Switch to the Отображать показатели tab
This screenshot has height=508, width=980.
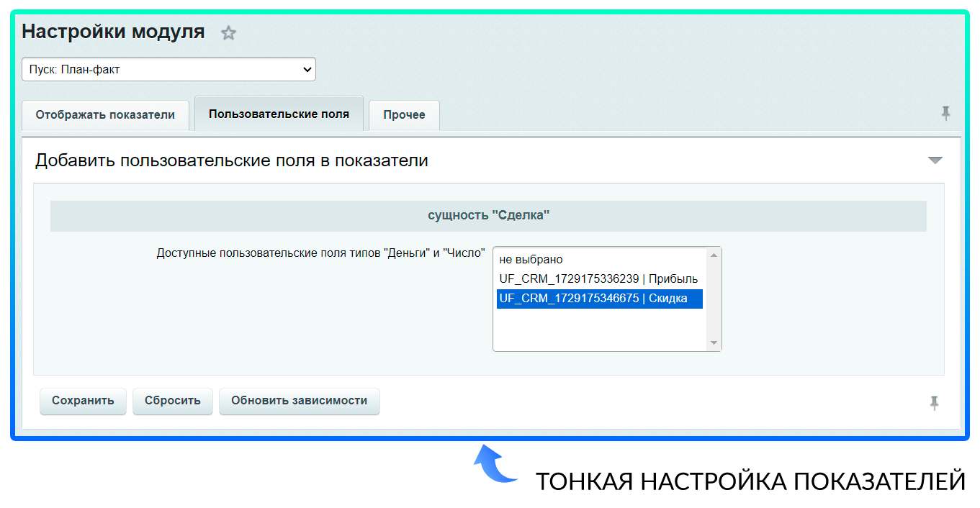click(x=105, y=114)
